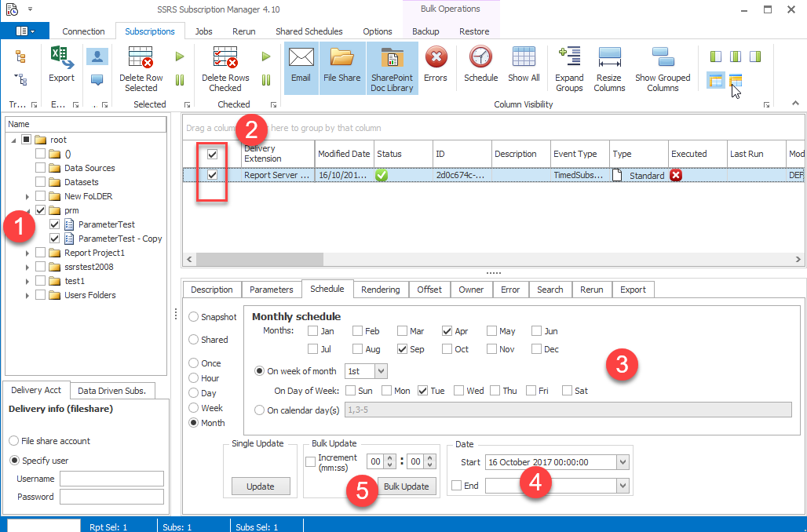This screenshot has width=807, height=532.
Task: Click the tree expand icon in ribbon
Action: point(20,56)
